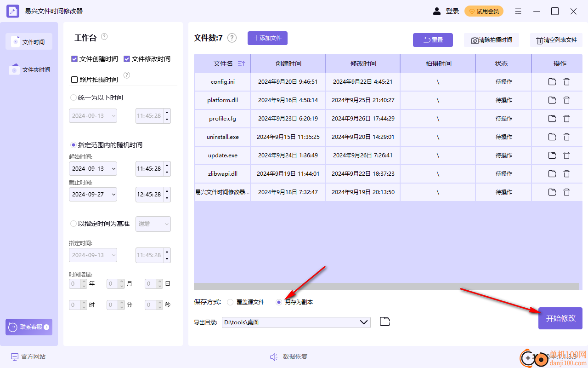The height and width of the screenshot is (368, 588).
Task: Adjust 起始时间 11:45:28 time stepper
Action: click(167, 168)
